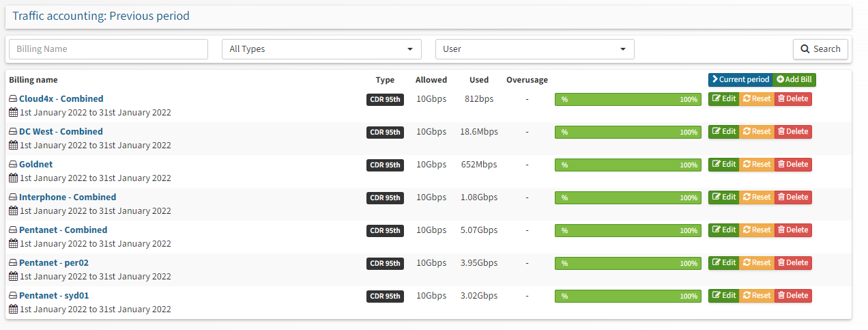The height and width of the screenshot is (330, 868).
Task: Focus the Billing Name search field
Action: click(108, 49)
